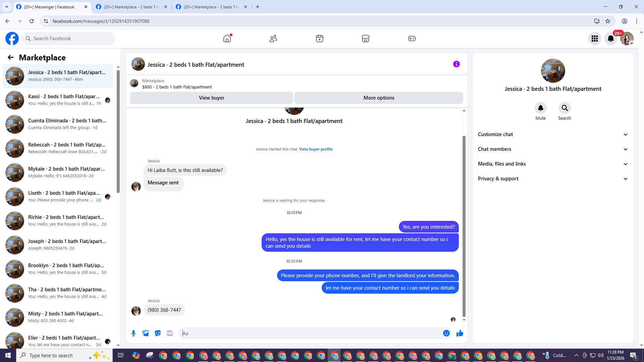Mute this conversation with bell button
The width and height of the screenshot is (644, 362).
coord(540,108)
